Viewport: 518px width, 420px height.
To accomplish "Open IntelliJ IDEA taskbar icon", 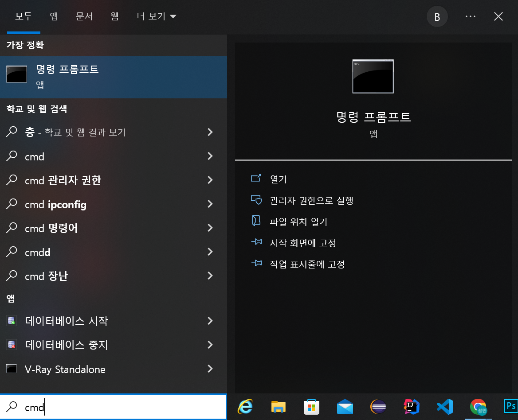I will tap(412, 406).
